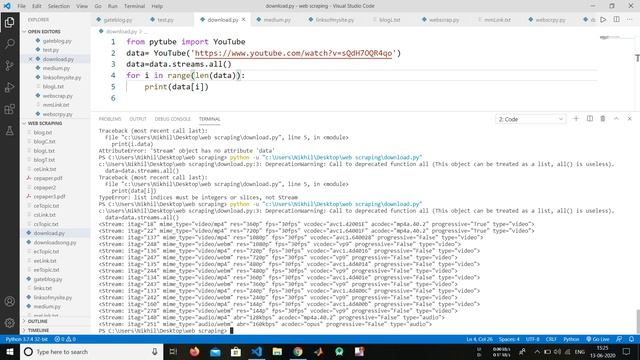
Task: Open linksofmysite.py in WEB SCRAPING tree
Action: pos(53,298)
